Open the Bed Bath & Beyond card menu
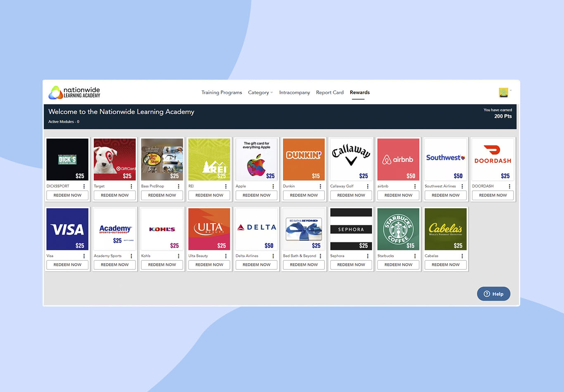 coord(320,256)
